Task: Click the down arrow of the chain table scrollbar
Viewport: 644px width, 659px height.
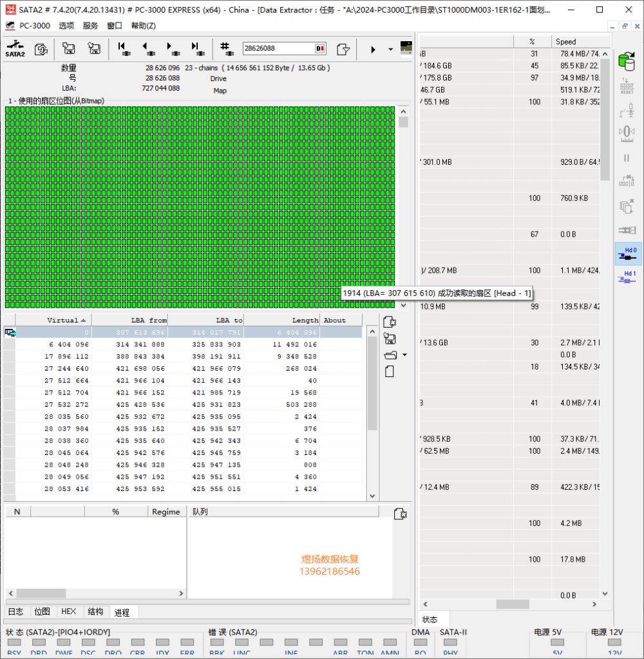Action: click(x=372, y=496)
